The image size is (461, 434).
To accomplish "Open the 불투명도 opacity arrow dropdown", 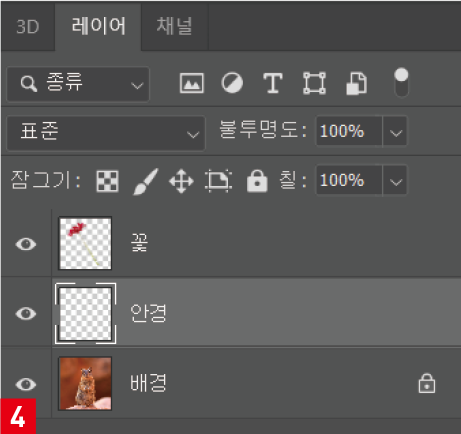I will pos(395,131).
